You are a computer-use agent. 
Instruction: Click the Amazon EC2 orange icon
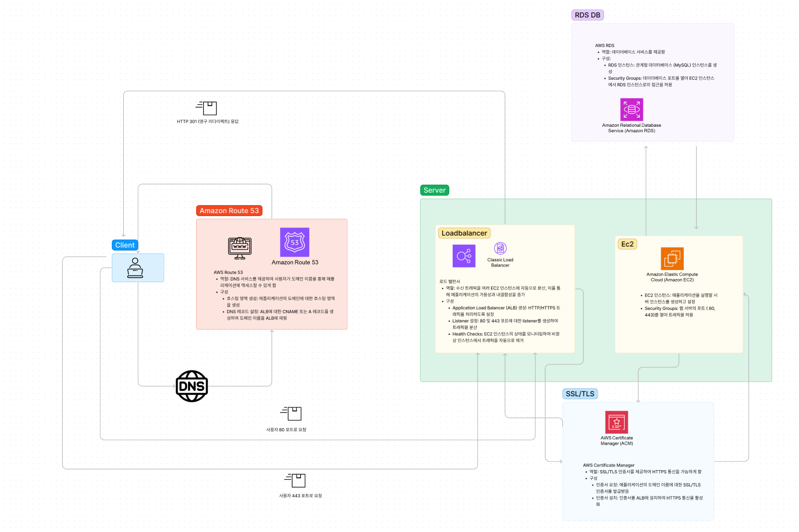672,259
